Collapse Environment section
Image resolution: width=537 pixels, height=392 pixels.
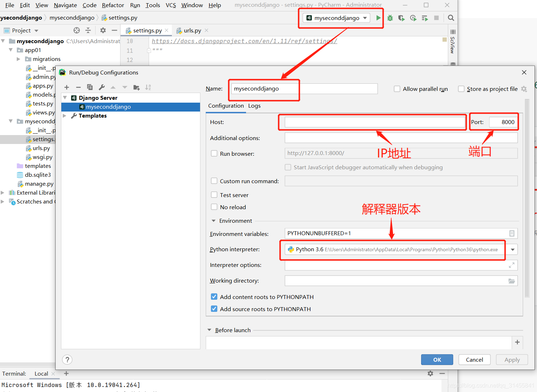(214, 221)
